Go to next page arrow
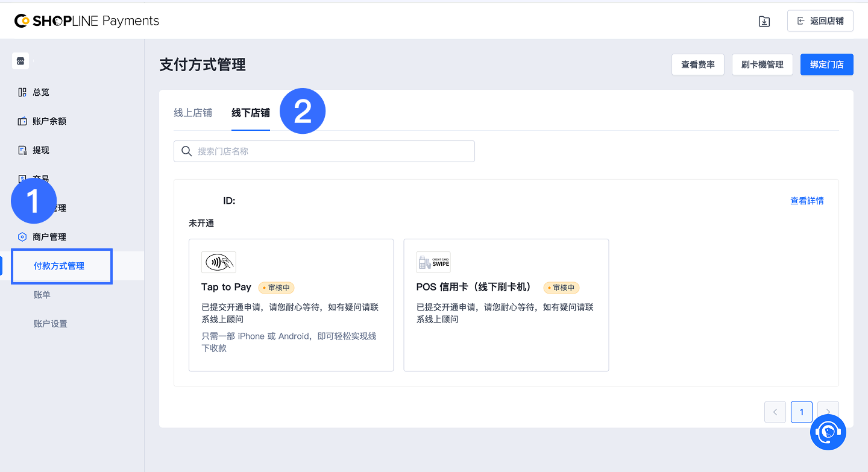This screenshot has height=472, width=868. coord(828,412)
